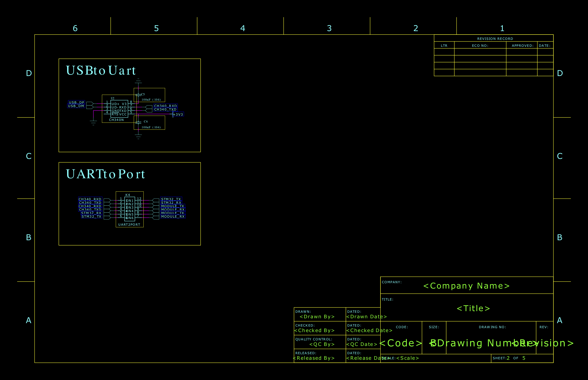Click the STM32_TX label on K4 connector
The height and width of the screenshot is (380, 588).
(171, 199)
